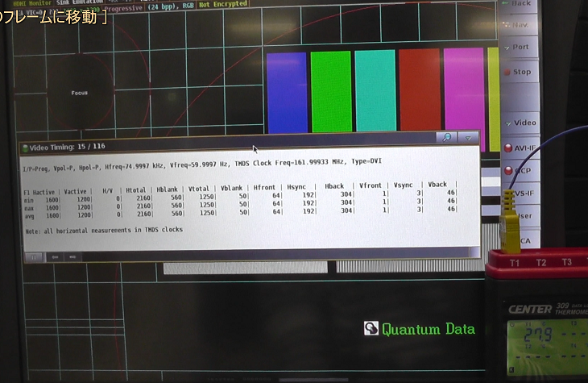Click the Quantum Data brand text

click(429, 329)
